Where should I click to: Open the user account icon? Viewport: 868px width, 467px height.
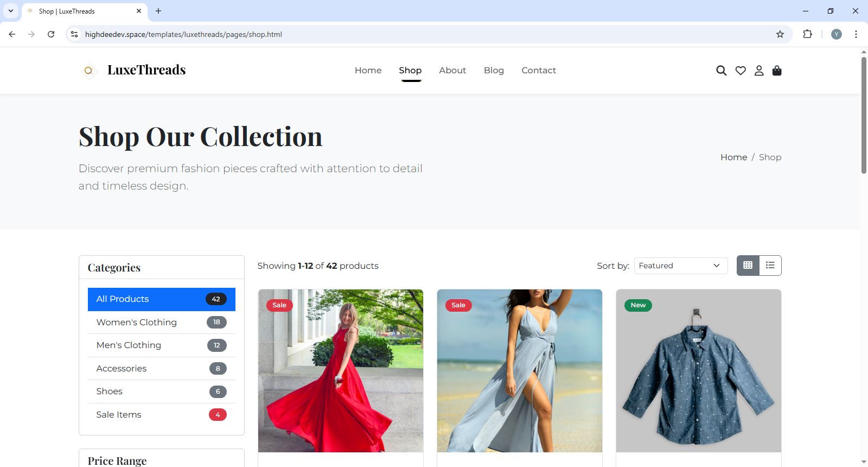[x=759, y=71]
